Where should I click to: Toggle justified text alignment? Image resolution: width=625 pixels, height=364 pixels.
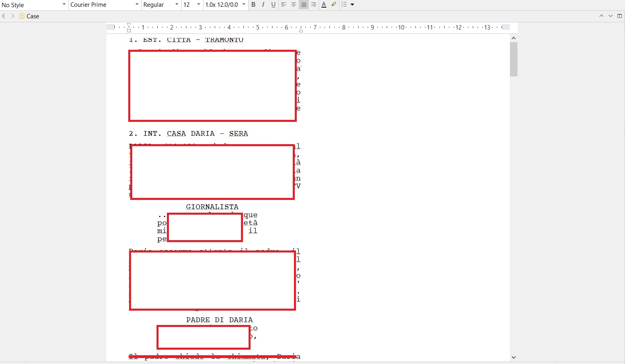[x=304, y=5]
